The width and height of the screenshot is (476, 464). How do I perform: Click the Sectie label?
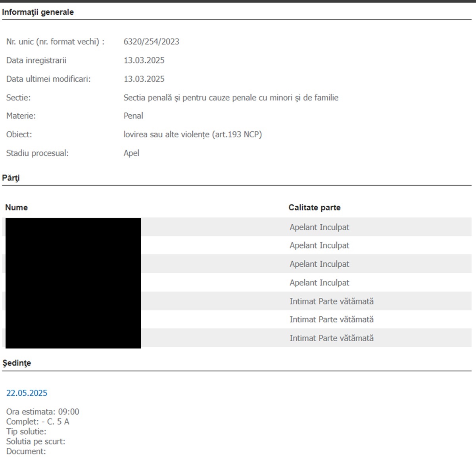coord(18,98)
